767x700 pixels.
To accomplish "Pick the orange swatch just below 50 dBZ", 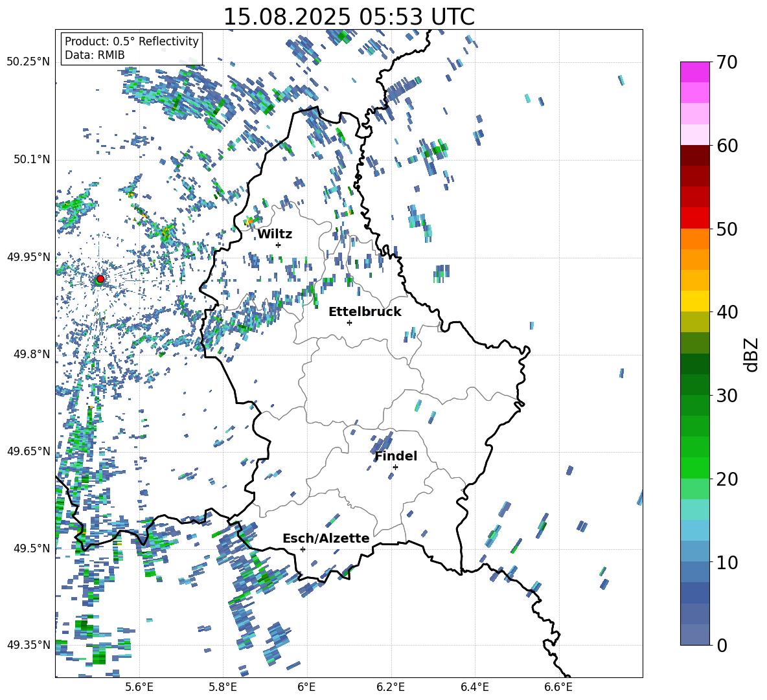I will (x=695, y=238).
